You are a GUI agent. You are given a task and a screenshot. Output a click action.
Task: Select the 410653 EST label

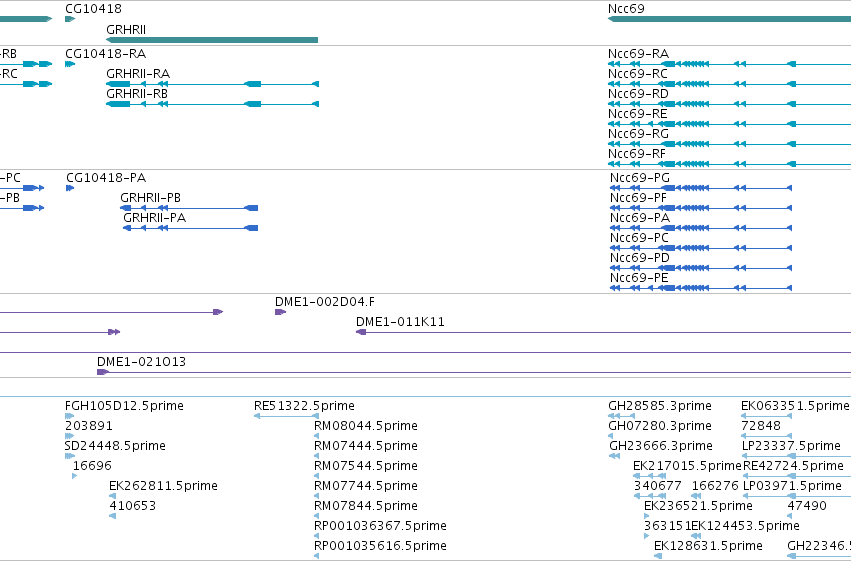(132, 506)
